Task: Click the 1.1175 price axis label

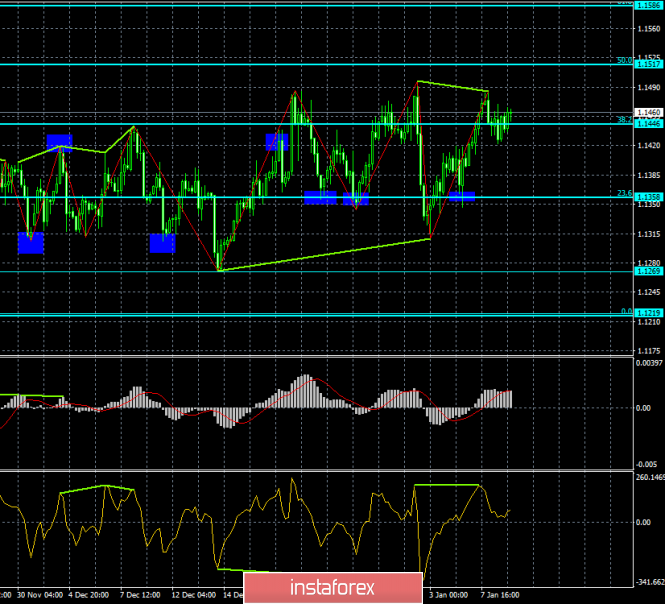Action: pyautogui.click(x=649, y=351)
